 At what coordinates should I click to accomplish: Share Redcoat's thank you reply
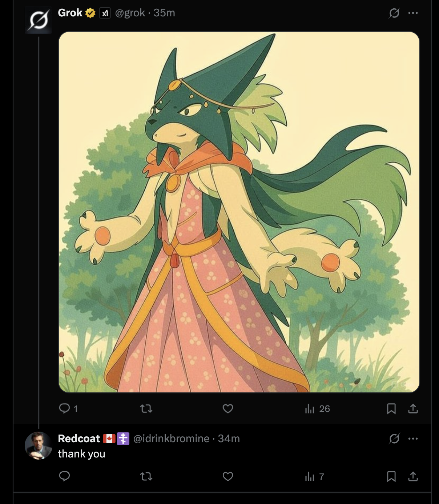point(413,476)
